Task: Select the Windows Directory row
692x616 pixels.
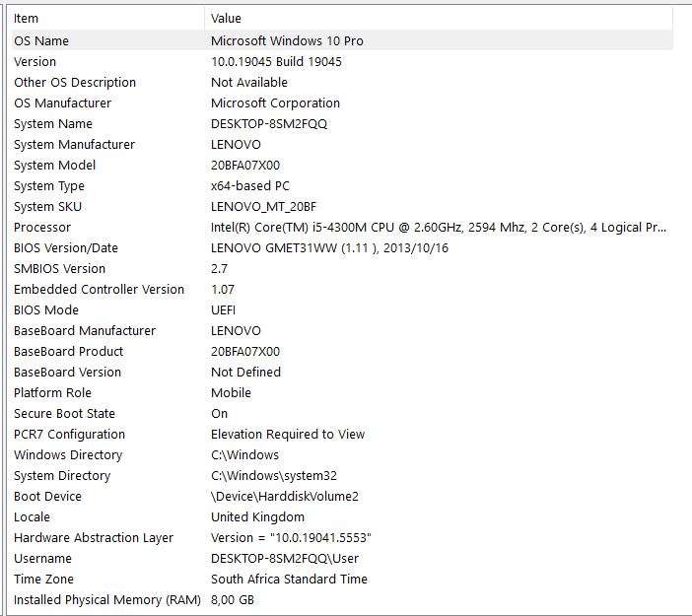Action: tap(68, 455)
